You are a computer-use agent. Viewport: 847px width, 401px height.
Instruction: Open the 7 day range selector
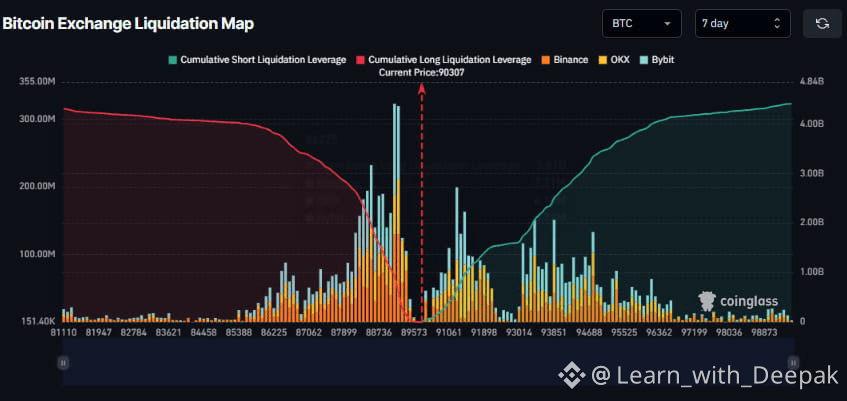point(743,24)
